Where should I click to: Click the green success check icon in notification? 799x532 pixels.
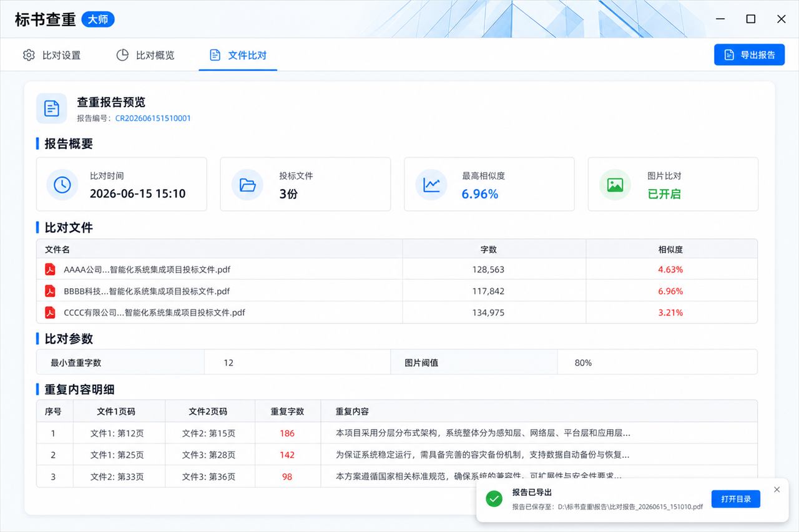(494, 499)
